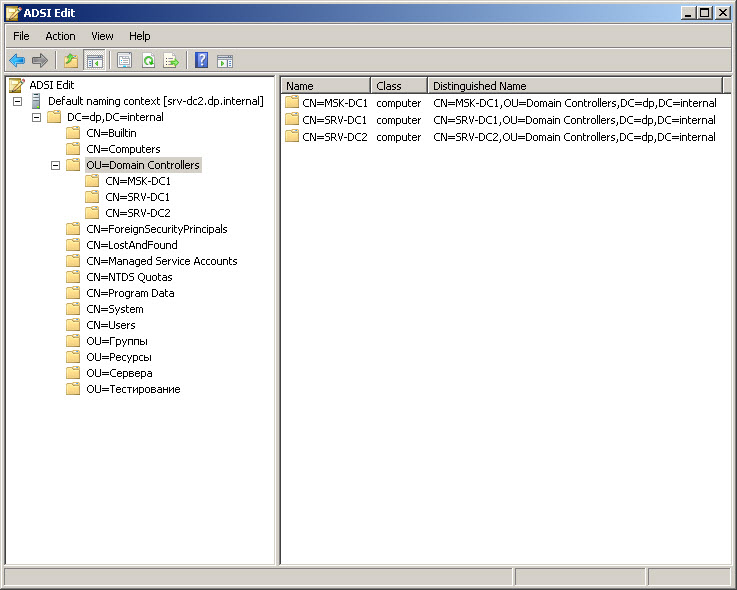Click folder icon of CN=MSK-DC1 in right list

coord(292,102)
